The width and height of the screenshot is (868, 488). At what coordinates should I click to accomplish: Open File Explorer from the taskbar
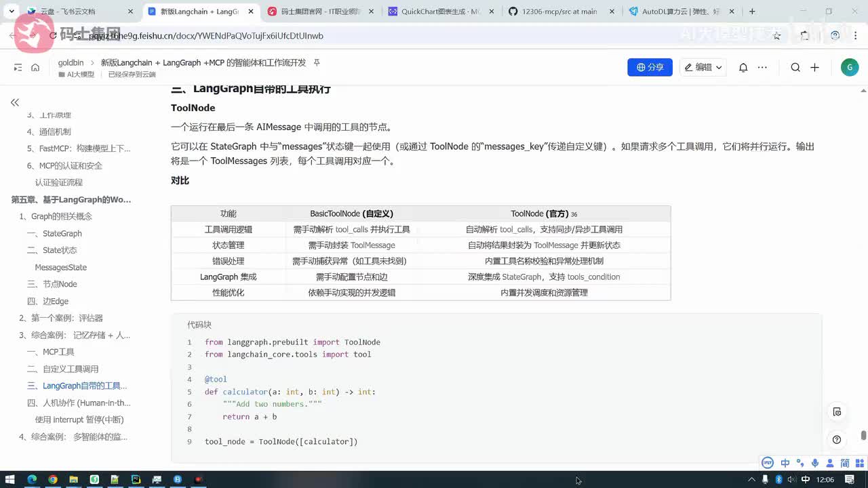pos(74,479)
